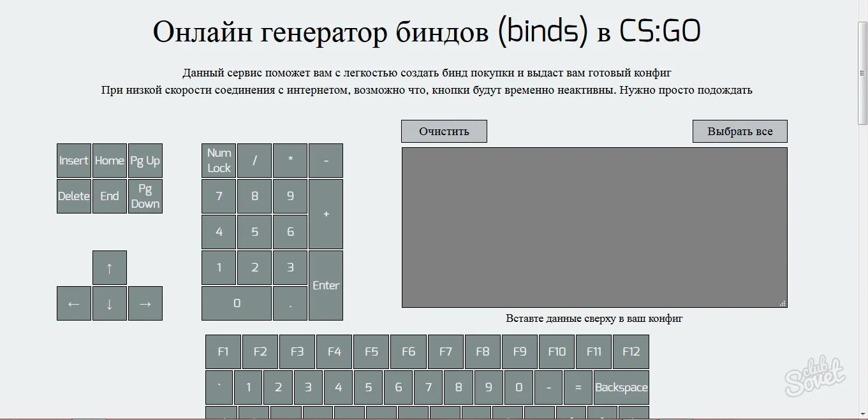Screen dimensions: 868x420
Task: Select the F6 key
Action: coord(408,352)
